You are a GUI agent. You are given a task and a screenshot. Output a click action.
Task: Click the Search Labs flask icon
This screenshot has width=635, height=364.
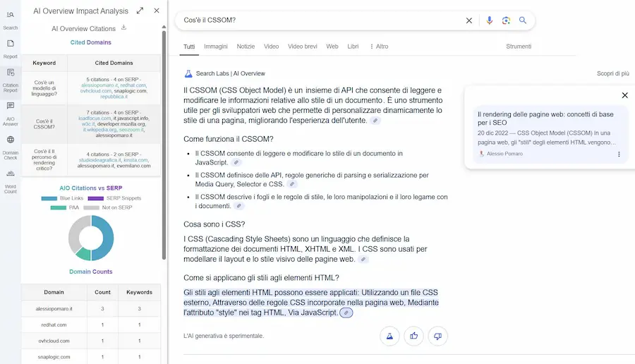(x=188, y=73)
